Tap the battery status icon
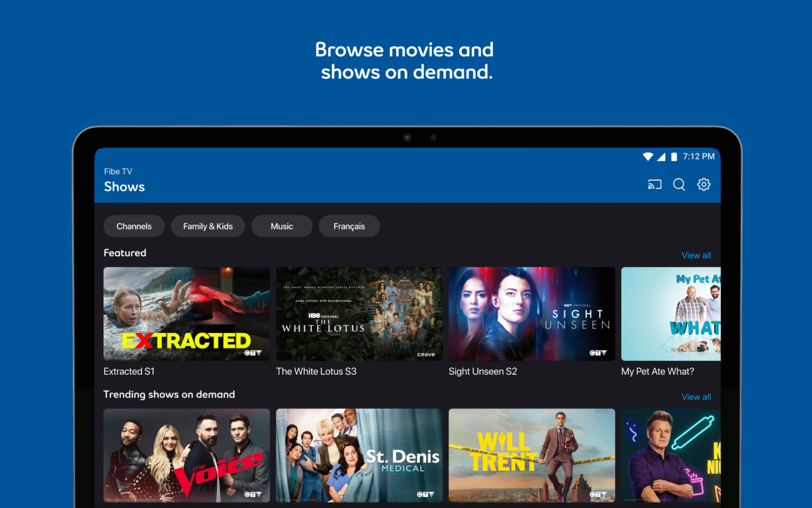Viewport: 812px width, 508px height. [674, 157]
